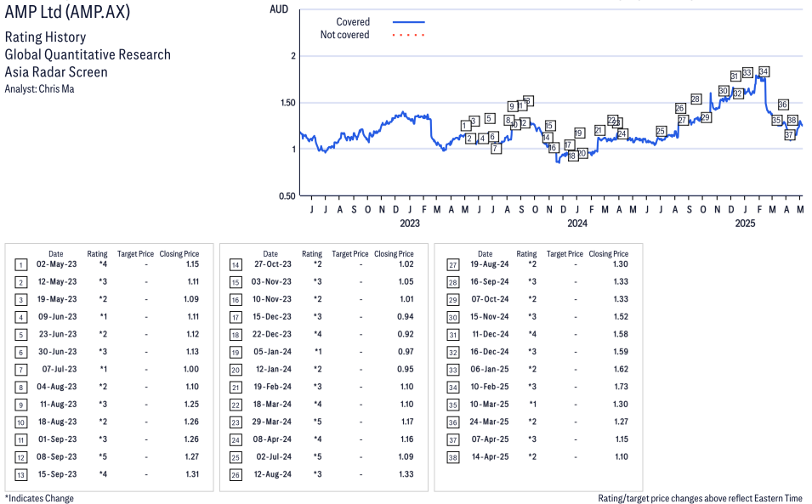Image resolution: width=812 pixels, height=504 pixels.
Task: Click the blue Covered legend line
Action: tap(409, 22)
